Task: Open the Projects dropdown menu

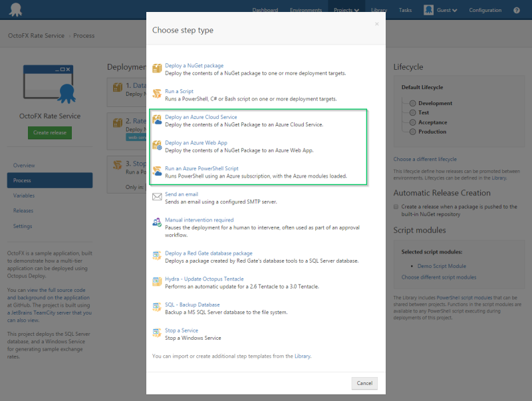Action: coord(347,10)
